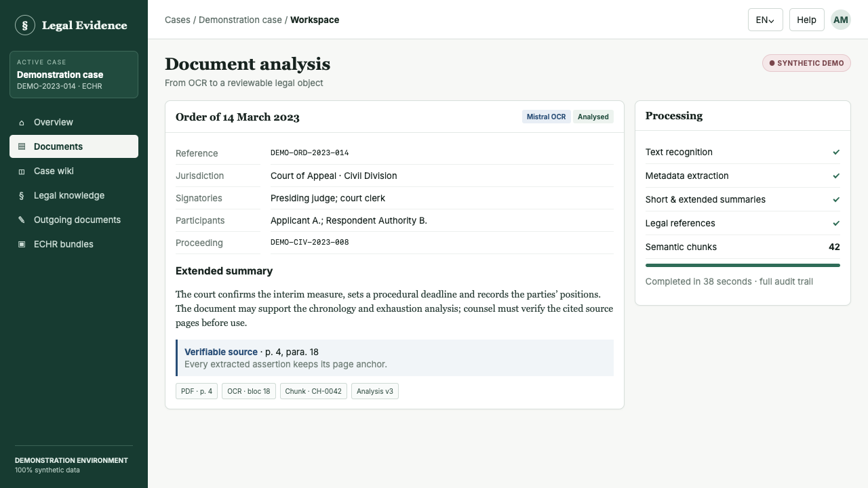This screenshot has width=868, height=488.
Task: Open the Verifiable source link
Action: (x=221, y=352)
